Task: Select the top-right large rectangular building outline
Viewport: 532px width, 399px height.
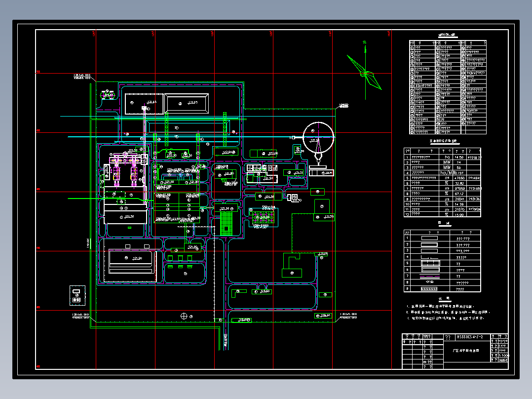Action: [187, 103]
